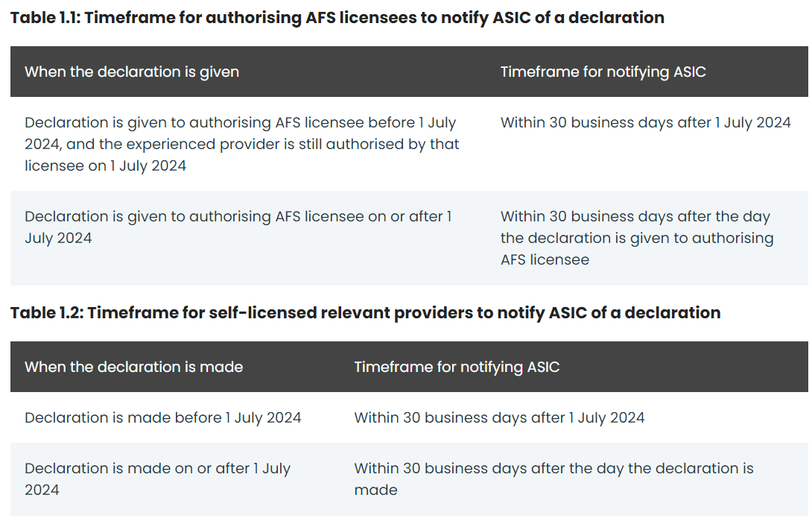Viewport: 812px width, 524px height.
Task: Click "Declaration is made before 1 July 2024" cell
Action: coord(162,418)
